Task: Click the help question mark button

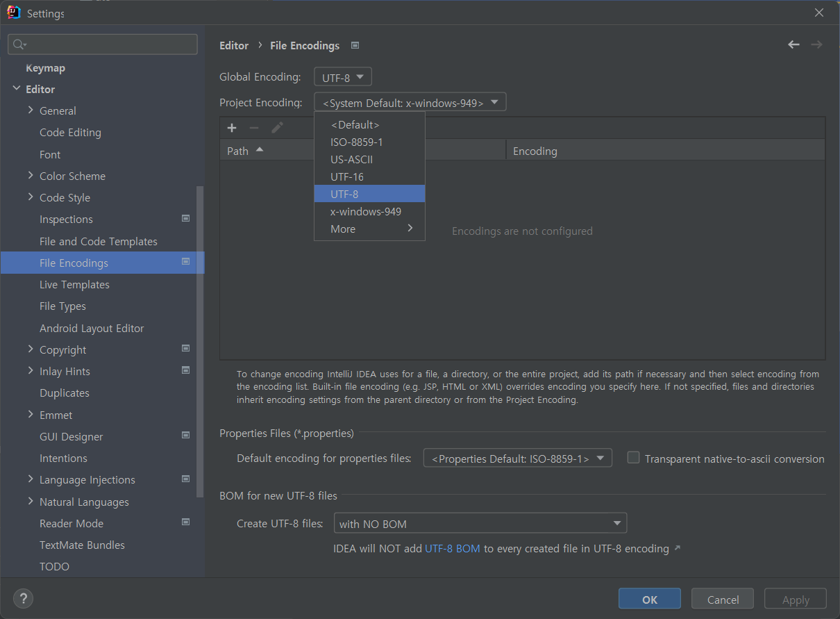Action: coord(23,598)
